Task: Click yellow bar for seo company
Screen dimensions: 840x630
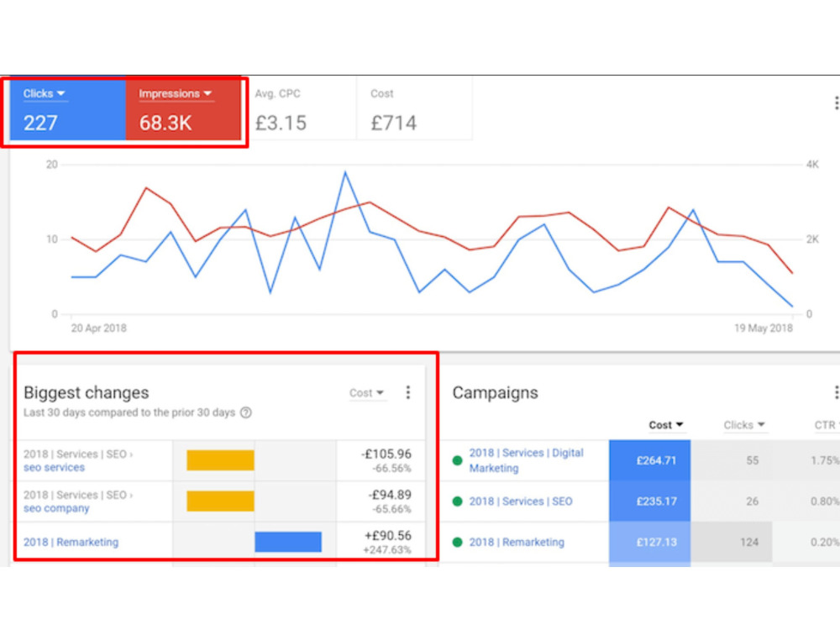Action: point(220,501)
